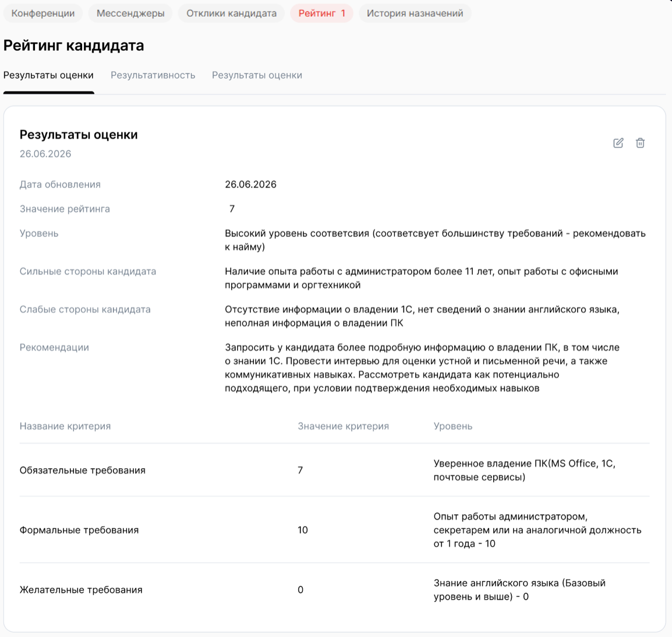Click the Название критерия column header
Viewport: 672px width, 637px height.
click(65, 426)
